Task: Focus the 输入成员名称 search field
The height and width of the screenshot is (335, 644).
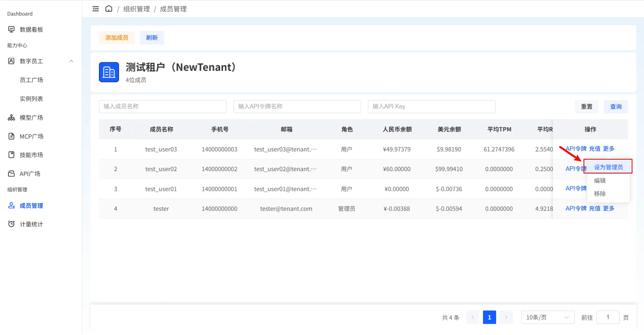Action: [163, 107]
